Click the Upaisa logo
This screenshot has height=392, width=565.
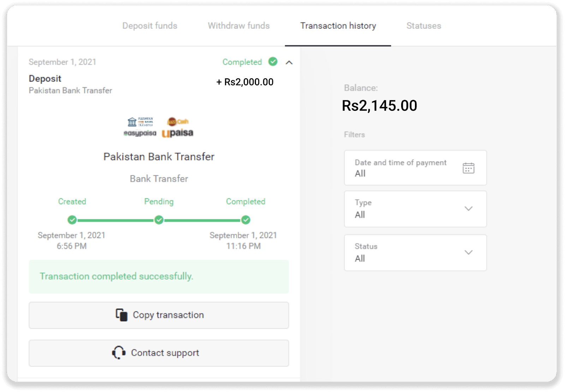[x=178, y=133]
